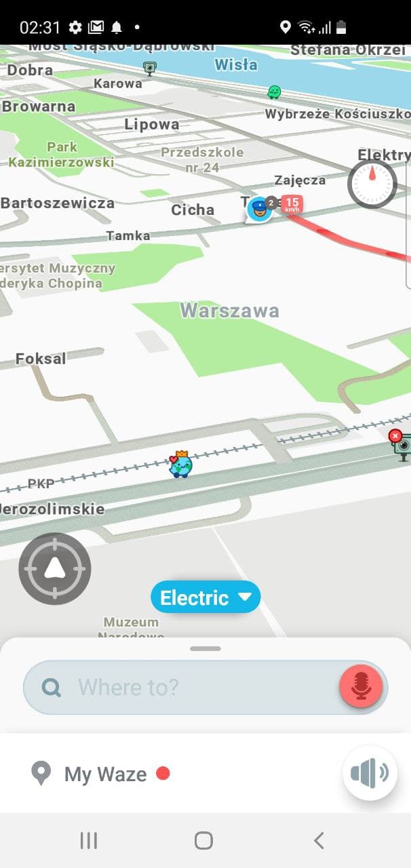Tap the Warszawa city label on map
The image size is (411, 868).
pos(229,311)
